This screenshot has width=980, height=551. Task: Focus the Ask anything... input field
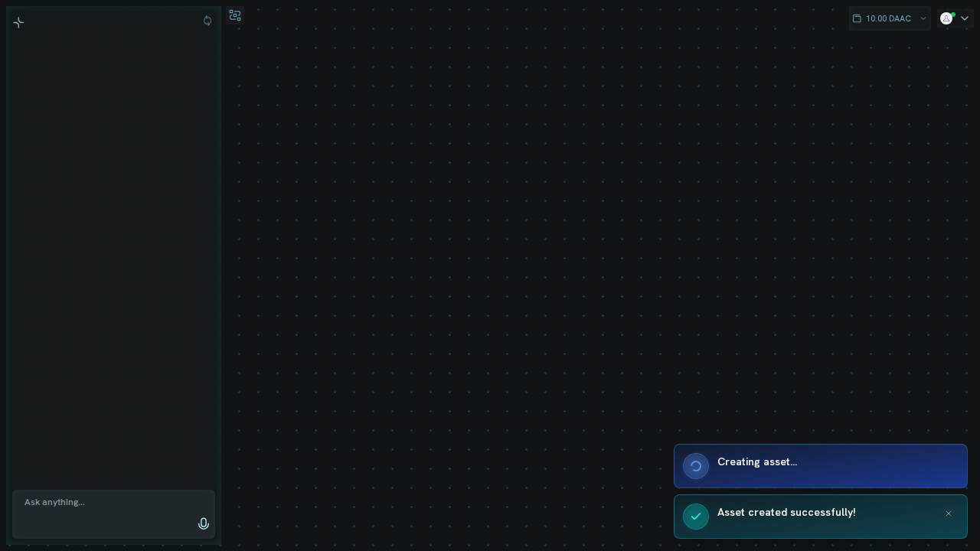[113, 514]
